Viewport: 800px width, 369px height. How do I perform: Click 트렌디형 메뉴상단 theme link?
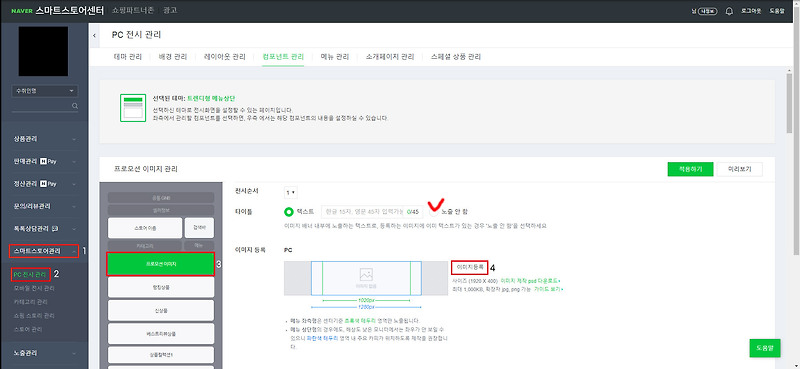coord(211,98)
